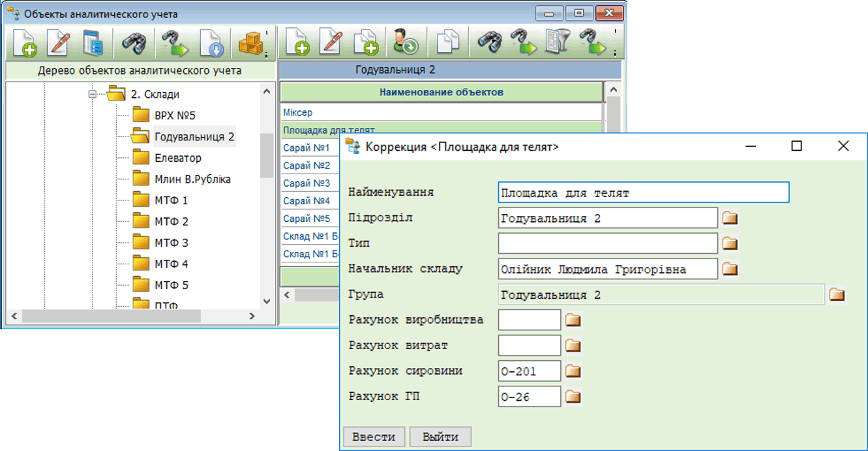Screen dimensions: 868x451
Task: Select the МТФ 3 folder in the tree
Action: pos(171,243)
